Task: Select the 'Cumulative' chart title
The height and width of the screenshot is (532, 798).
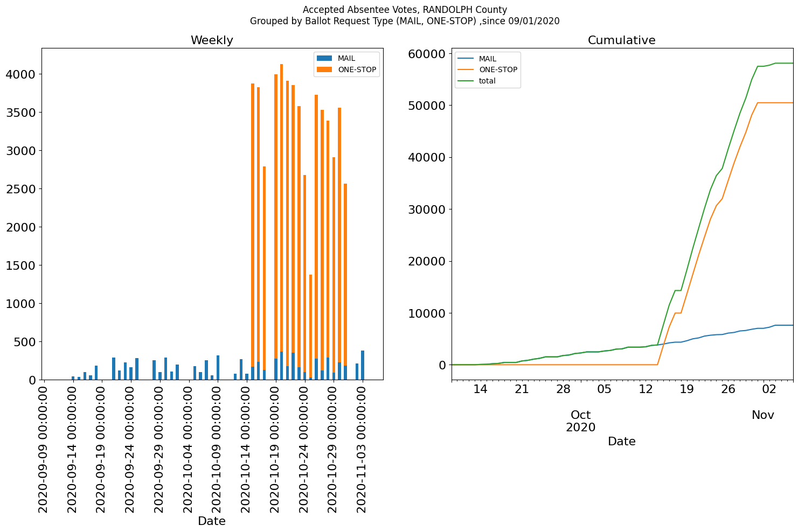Action: click(622, 40)
